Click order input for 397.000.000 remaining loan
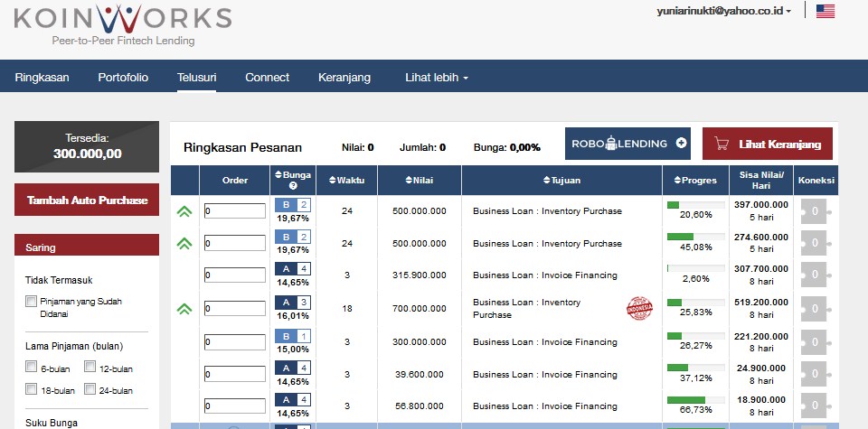This screenshot has width=868, height=429. [235, 211]
